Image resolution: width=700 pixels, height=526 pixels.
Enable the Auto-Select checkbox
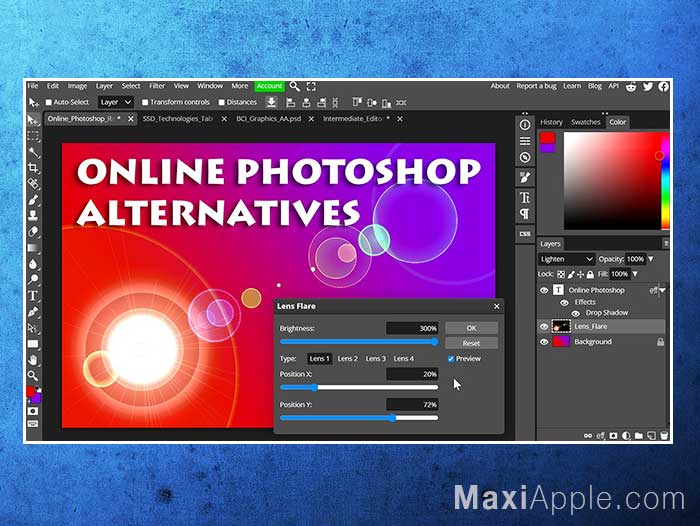click(x=49, y=102)
